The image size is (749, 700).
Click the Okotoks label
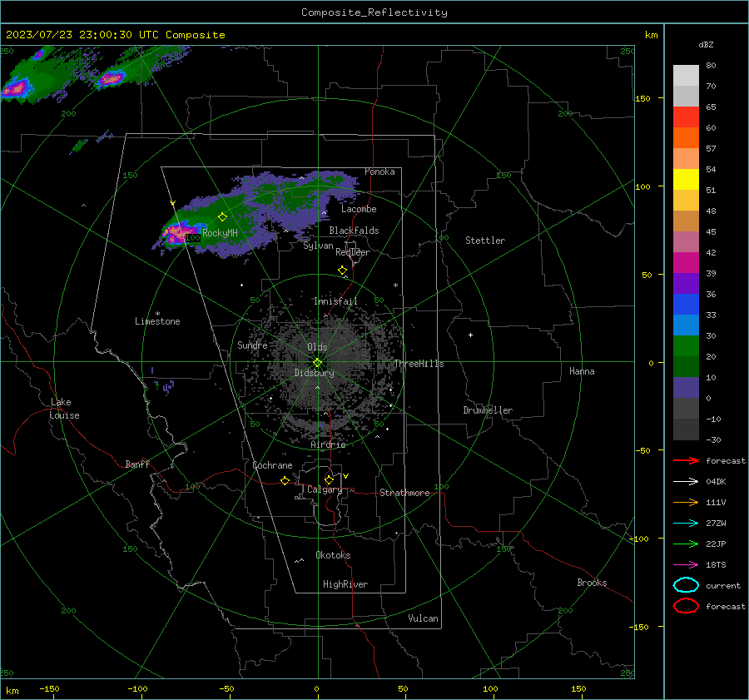click(333, 555)
